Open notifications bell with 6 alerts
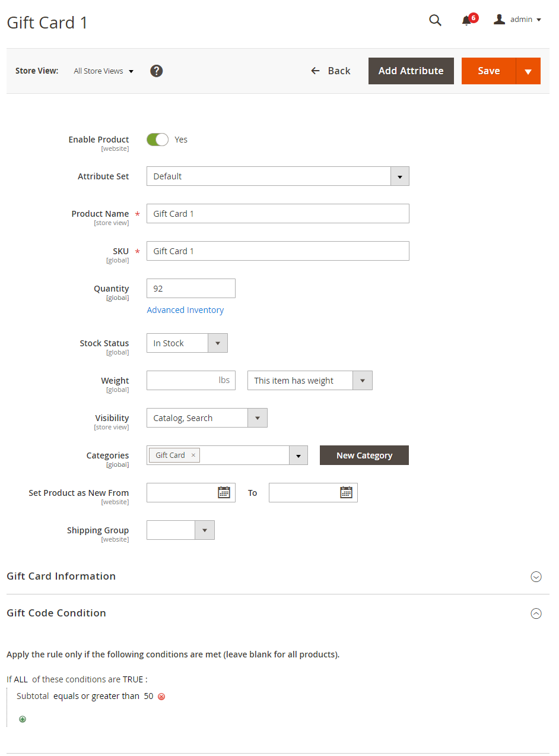This screenshot has width=559, height=756. (467, 21)
